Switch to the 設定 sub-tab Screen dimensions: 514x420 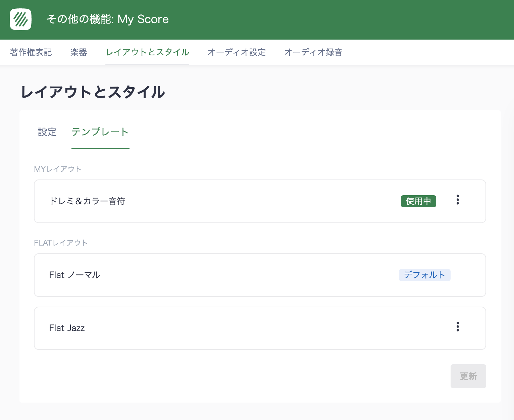[47, 132]
